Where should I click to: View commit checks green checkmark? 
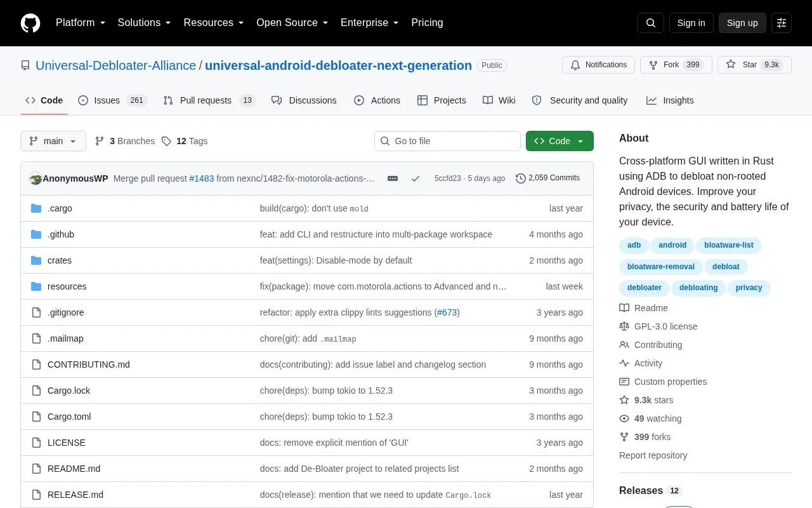(x=416, y=178)
